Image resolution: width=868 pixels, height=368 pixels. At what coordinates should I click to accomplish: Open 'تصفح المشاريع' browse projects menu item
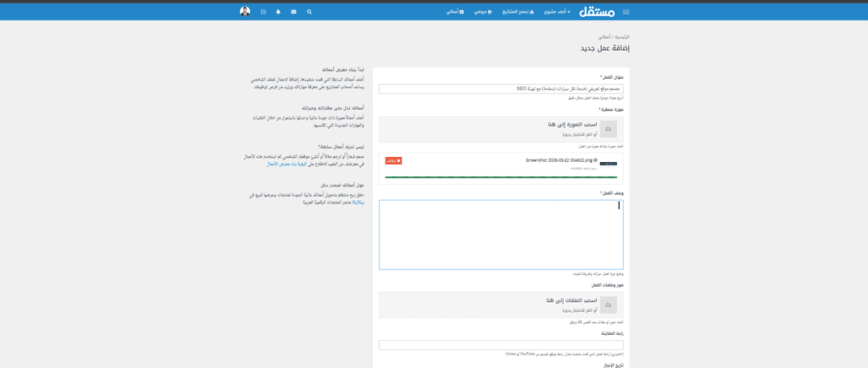518,12
